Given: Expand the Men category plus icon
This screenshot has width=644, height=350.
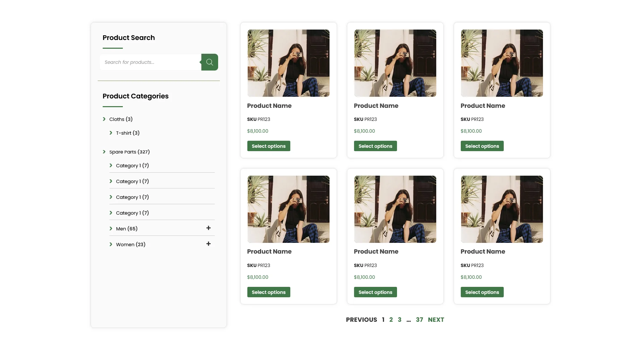Looking at the screenshot, I should [208, 228].
